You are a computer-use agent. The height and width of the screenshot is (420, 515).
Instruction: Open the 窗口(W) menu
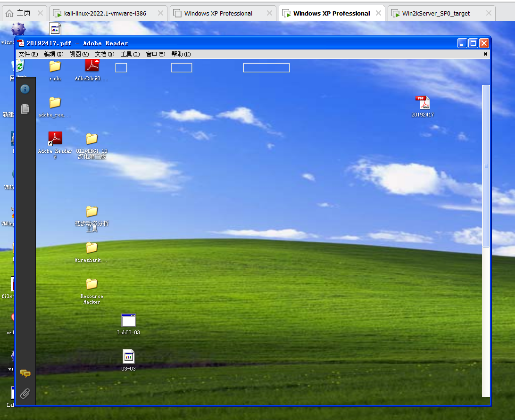pos(155,54)
